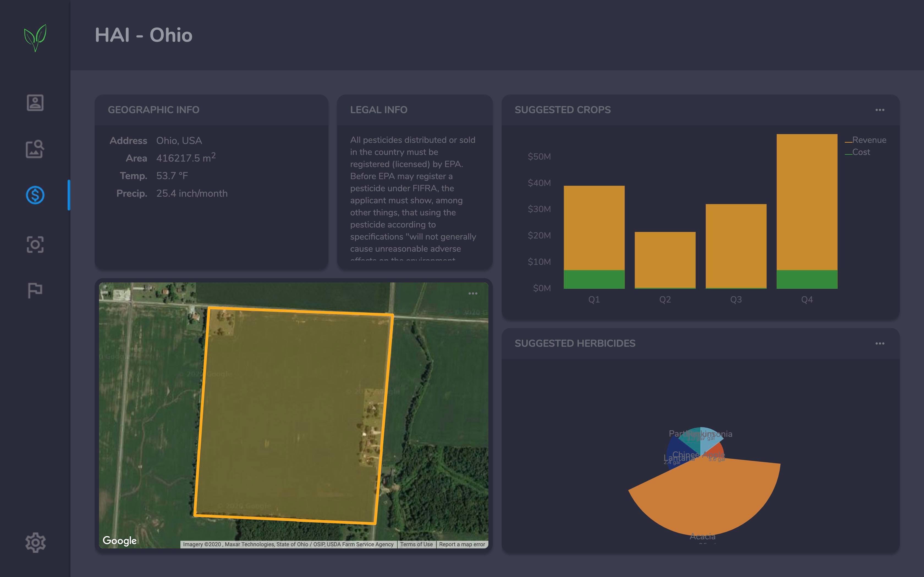
Task: Click the Terms of Use link
Action: pos(416,545)
